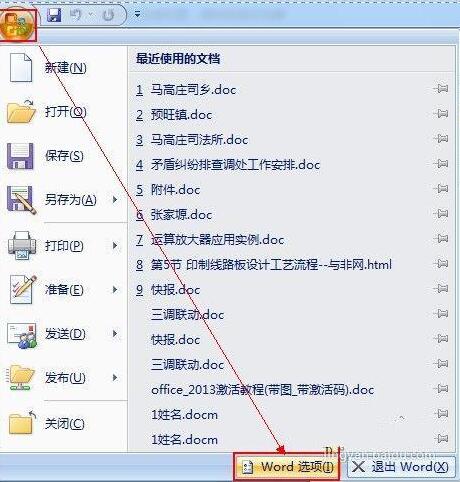Image resolution: width=460 pixels, height=482 pixels.
Task: Click the Save floppy icon in quick access toolbar
Action: click(54, 15)
